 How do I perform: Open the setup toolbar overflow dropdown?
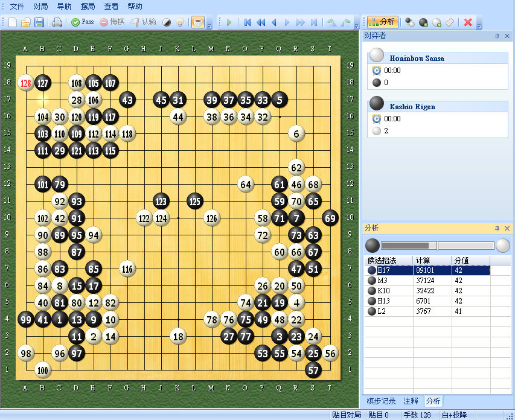point(479,25)
